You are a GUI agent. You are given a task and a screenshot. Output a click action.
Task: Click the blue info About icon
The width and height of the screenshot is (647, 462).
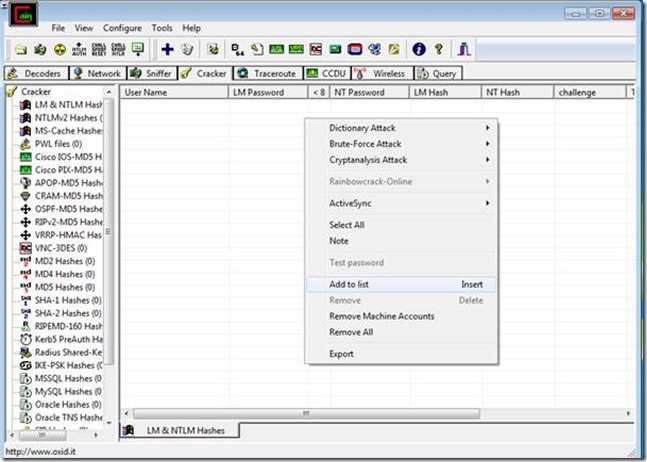tap(419, 50)
